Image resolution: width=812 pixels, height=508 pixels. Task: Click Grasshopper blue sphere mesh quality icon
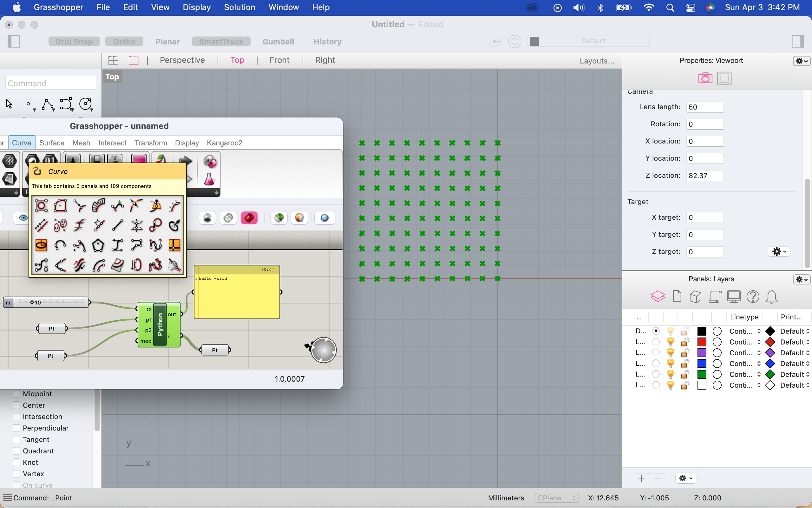click(x=324, y=218)
